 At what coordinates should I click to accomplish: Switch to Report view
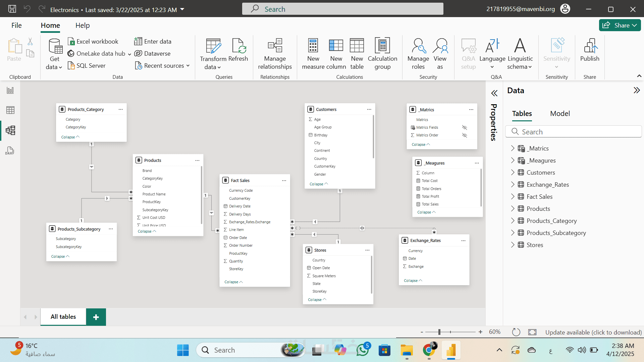[10, 90]
